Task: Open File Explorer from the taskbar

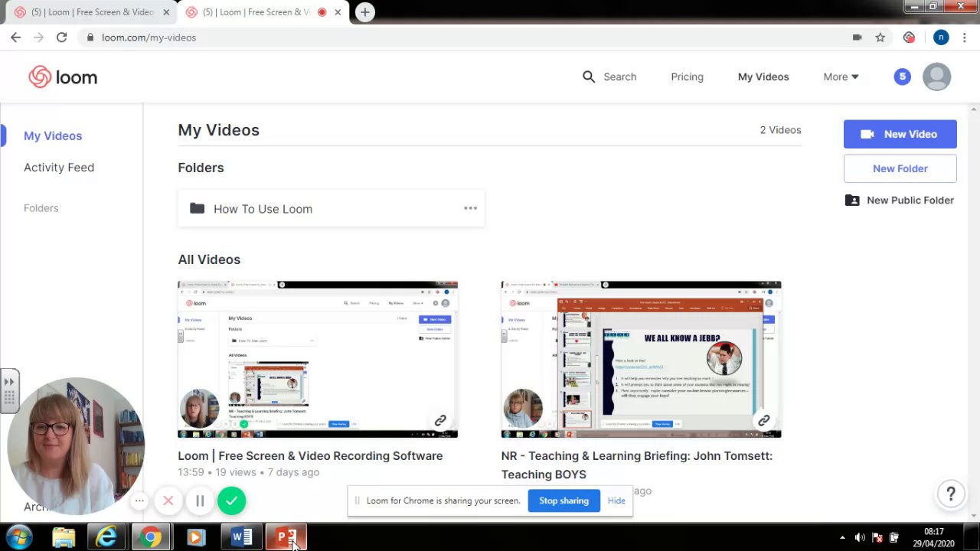Action: click(64, 537)
